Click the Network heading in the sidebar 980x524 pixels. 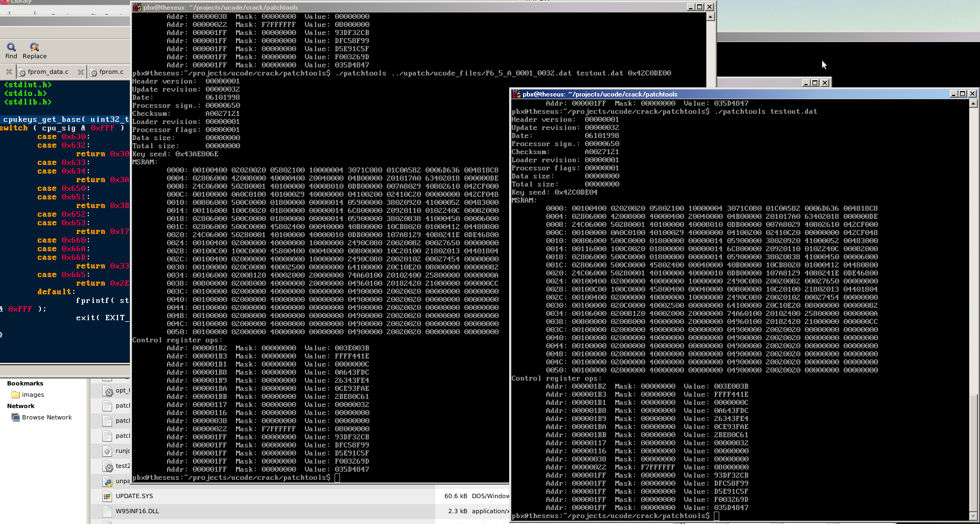21,406
